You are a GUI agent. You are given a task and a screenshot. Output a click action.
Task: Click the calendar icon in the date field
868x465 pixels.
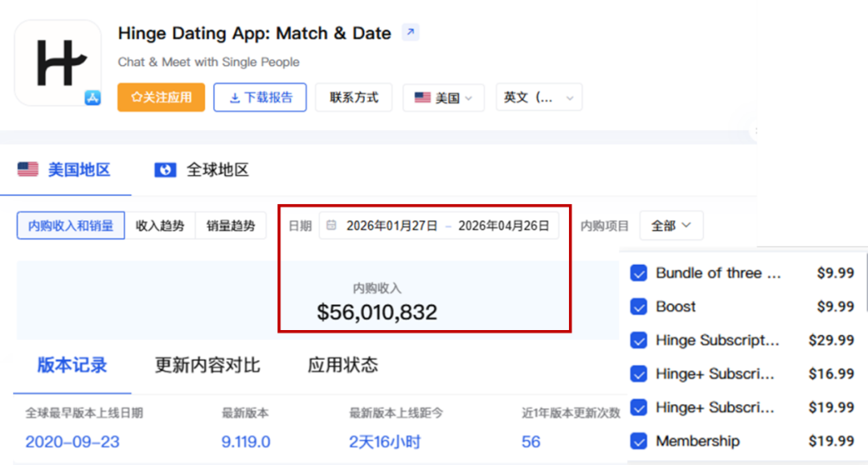click(x=331, y=225)
